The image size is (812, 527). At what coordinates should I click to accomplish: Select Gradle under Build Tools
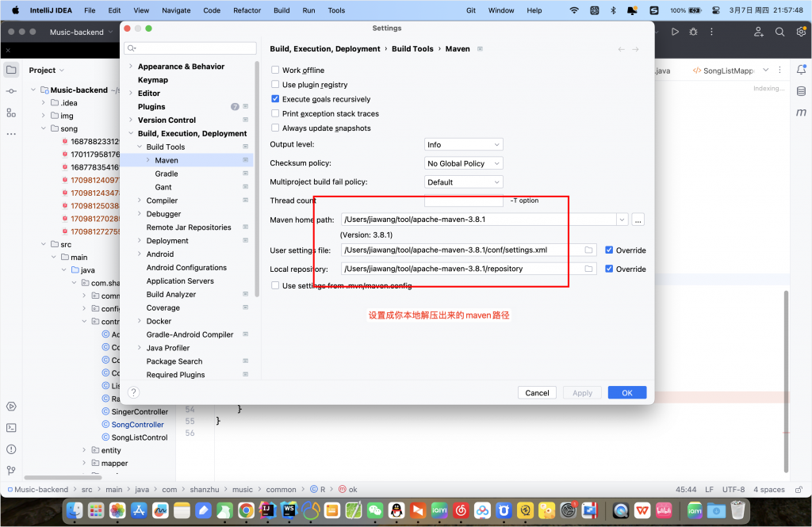(167, 174)
